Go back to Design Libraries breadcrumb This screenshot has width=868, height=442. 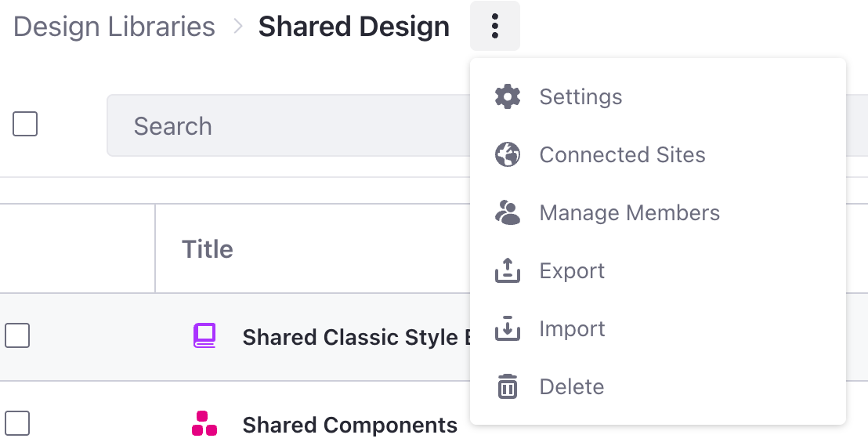click(x=114, y=27)
